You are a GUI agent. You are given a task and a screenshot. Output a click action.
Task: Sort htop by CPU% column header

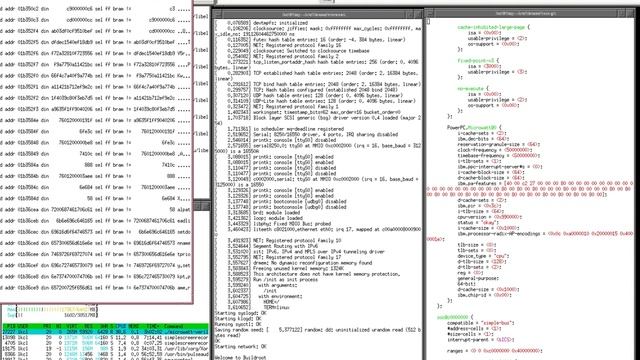[120, 327]
